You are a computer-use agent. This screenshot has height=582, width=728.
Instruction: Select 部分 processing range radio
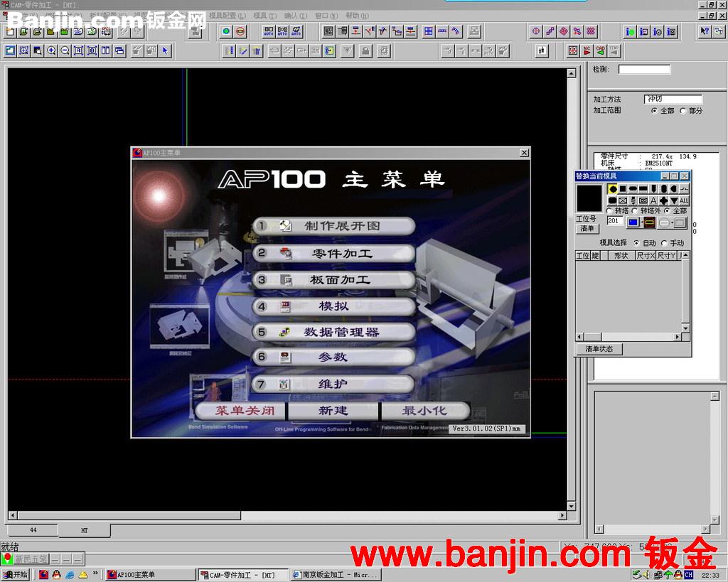tap(683, 111)
